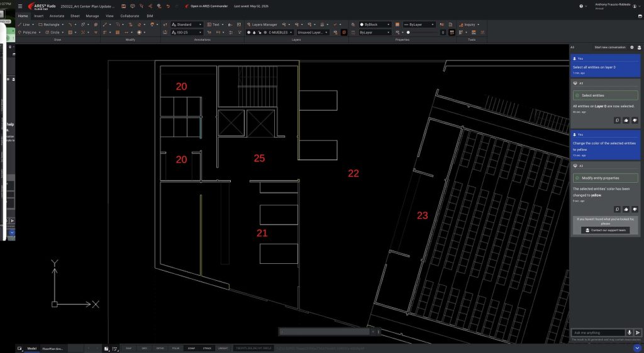644x353 pixels.
Task: Click the comments speech bubble icon
Action: (132, 6)
